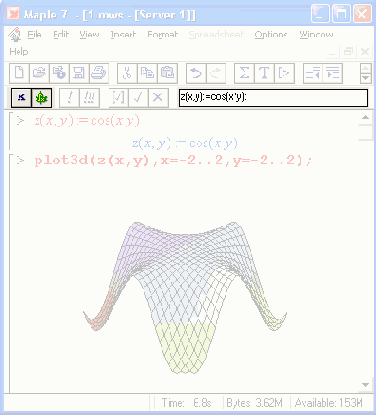This screenshot has width=376, height=415.
Task: Undo last action with the curved arrow icon
Action: [196, 73]
